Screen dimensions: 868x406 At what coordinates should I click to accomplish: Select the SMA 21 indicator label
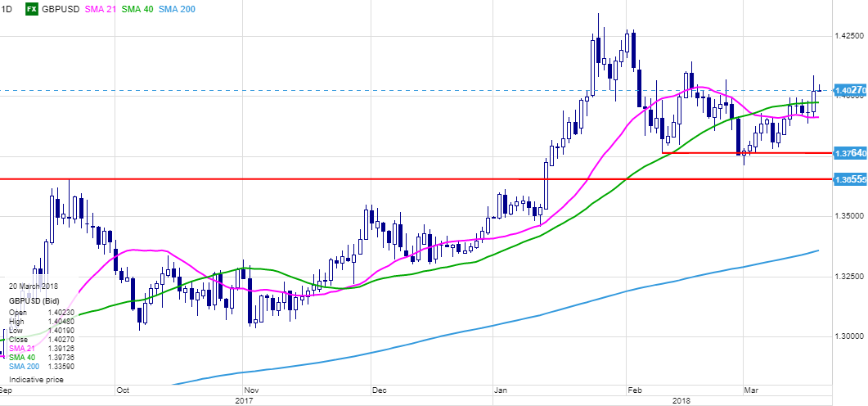tap(100, 9)
